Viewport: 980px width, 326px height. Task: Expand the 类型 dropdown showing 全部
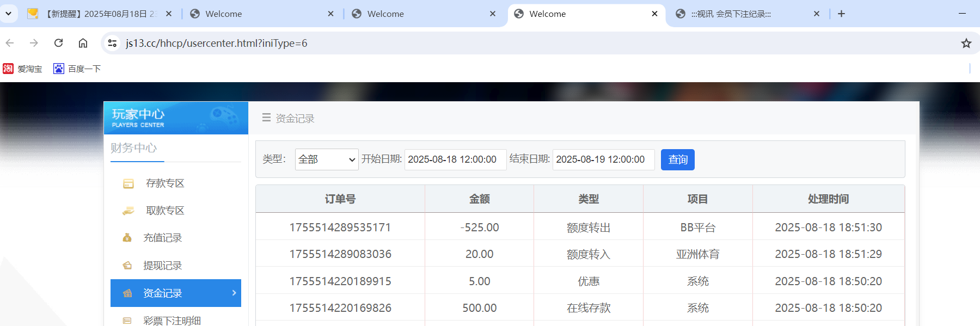326,159
